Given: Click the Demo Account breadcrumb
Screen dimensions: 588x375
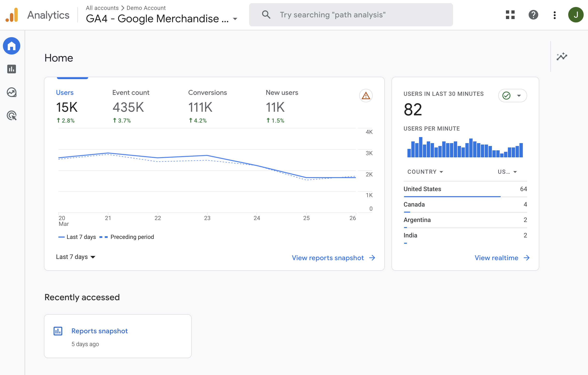Looking at the screenshot, I should [x=146, y=8].
